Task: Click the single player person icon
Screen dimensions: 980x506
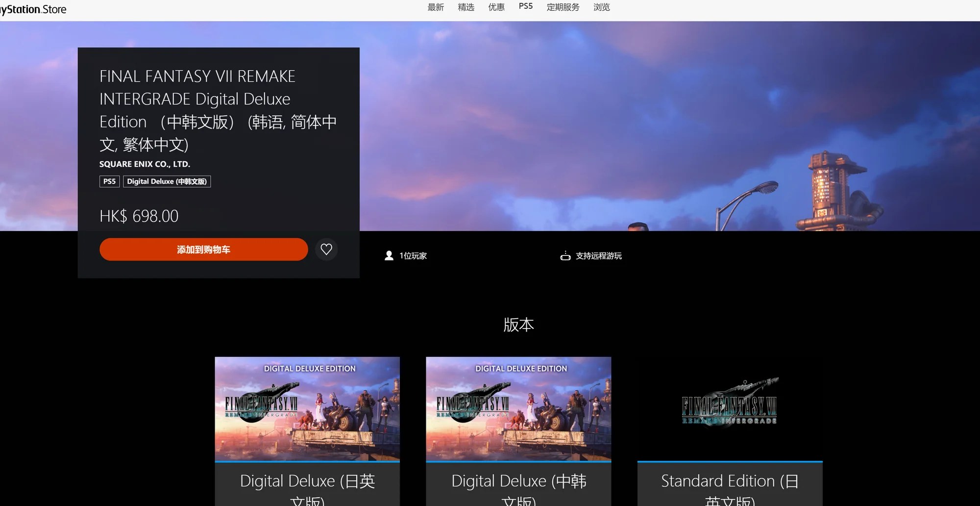Action: click(x=389, y=256)
